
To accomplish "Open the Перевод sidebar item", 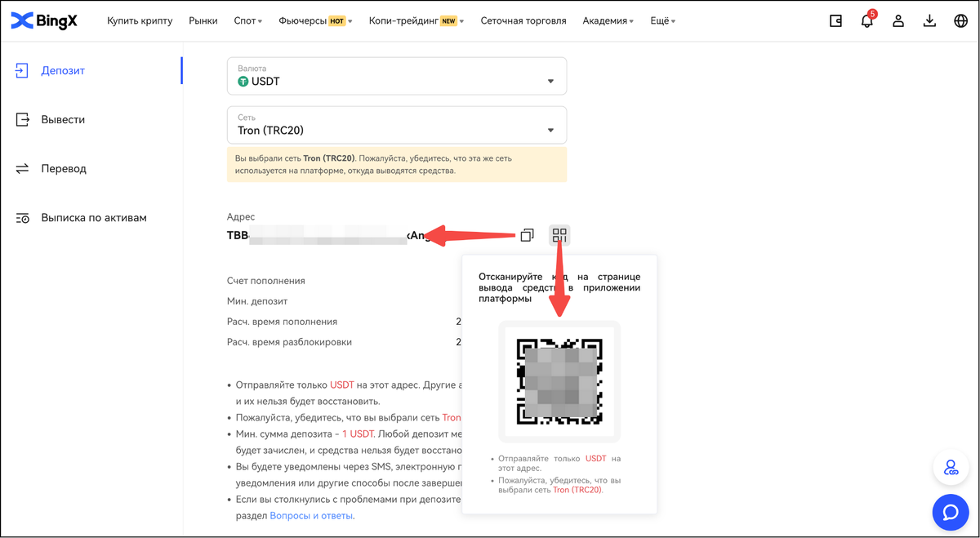I will (62, 168).
